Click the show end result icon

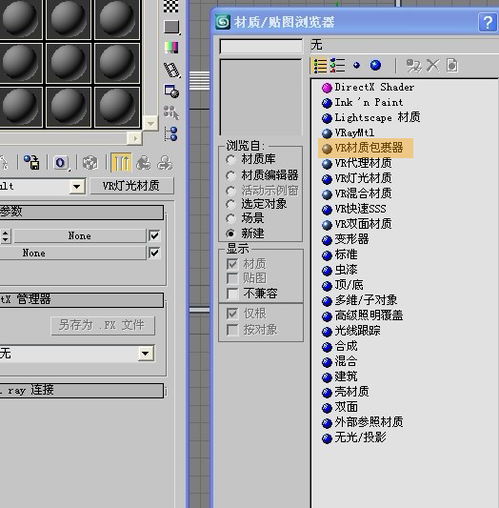coord(121,163)
